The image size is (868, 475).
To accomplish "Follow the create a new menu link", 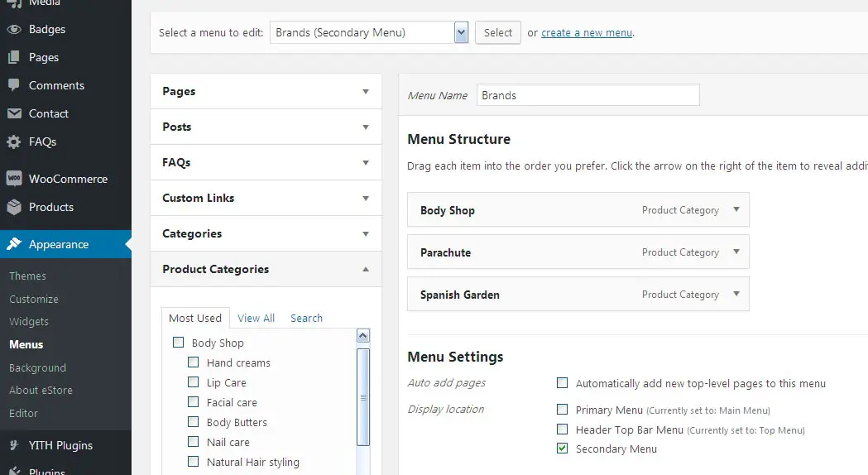I will (587, 32).
